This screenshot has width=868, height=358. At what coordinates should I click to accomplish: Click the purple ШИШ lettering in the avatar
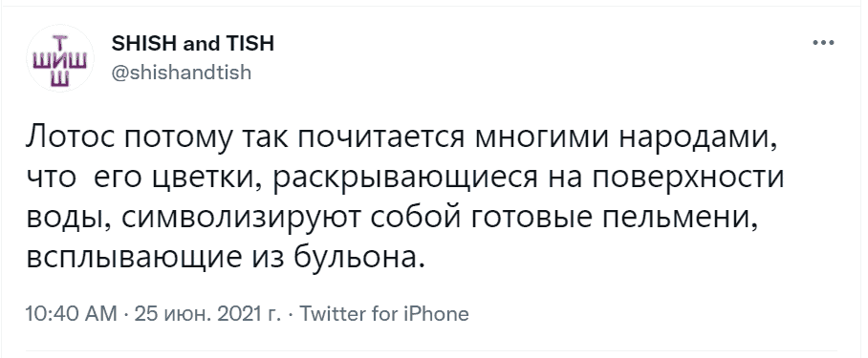pyautogui.click(x=60, y=58)
